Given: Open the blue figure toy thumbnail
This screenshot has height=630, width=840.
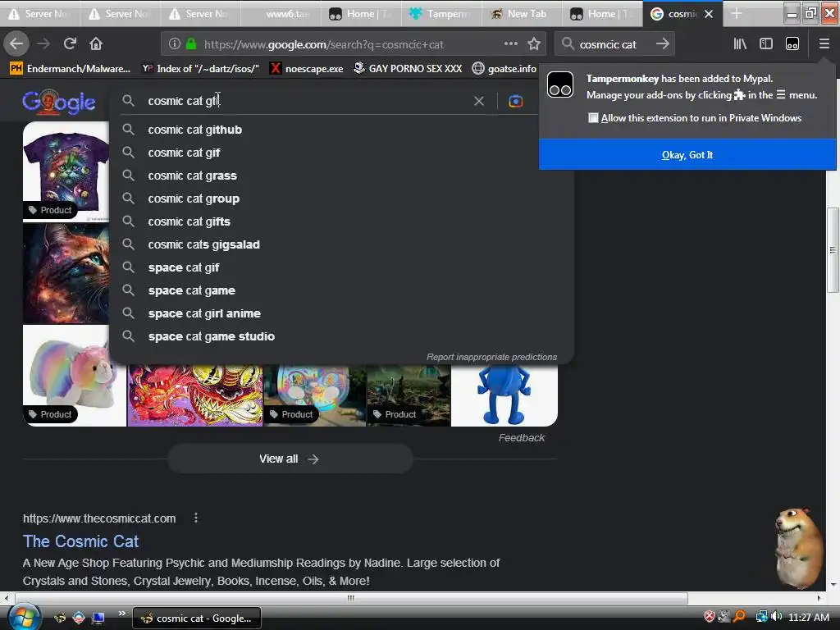Looking at the screenshot, I should click(504, 395).
